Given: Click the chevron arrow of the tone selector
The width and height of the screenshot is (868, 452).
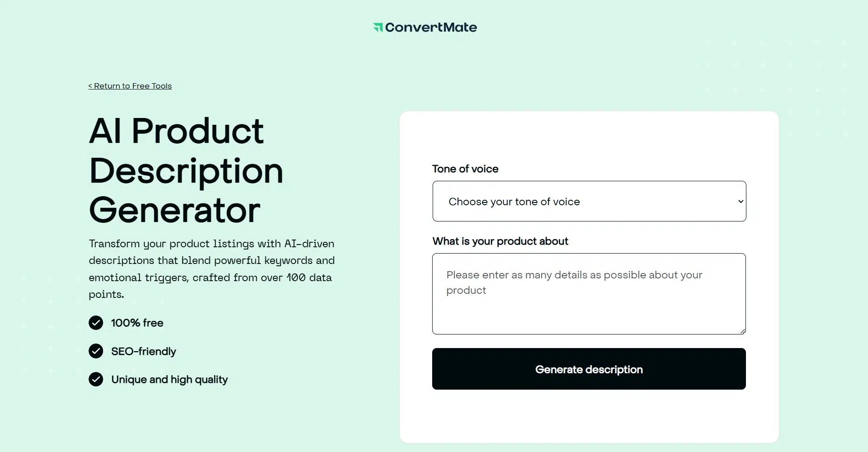Looking at the screenshot, I should [741, 201].
